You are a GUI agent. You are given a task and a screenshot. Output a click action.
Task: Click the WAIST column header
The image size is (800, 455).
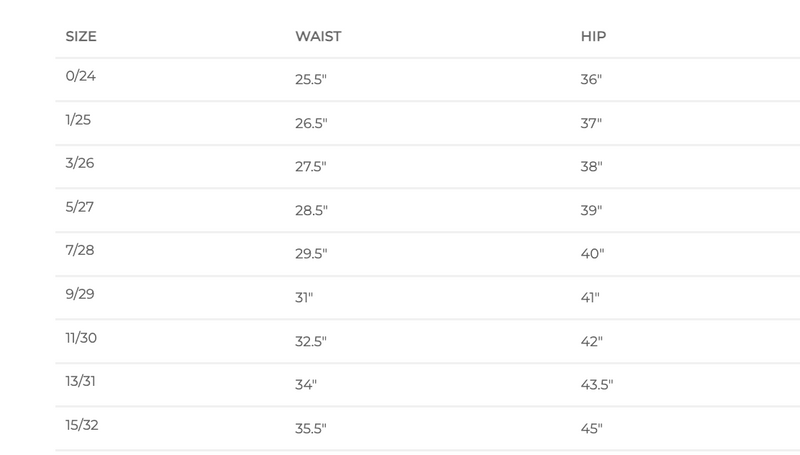pos(317,37)
